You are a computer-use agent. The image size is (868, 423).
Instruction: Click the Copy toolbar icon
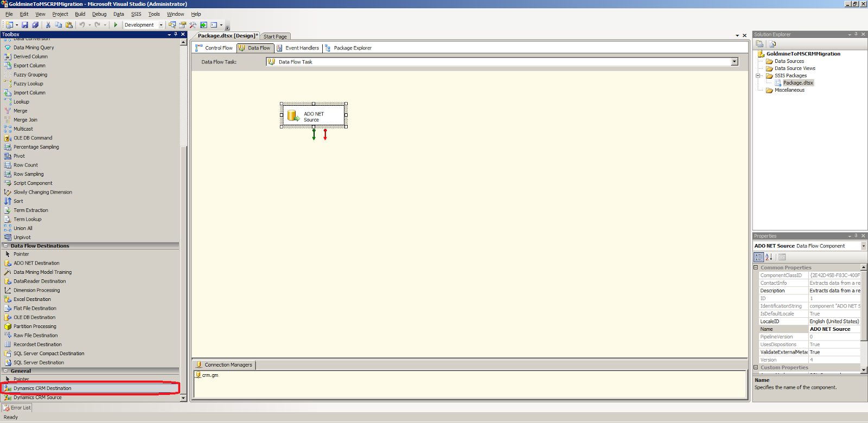pyautogui.click(x=59, y=25)
